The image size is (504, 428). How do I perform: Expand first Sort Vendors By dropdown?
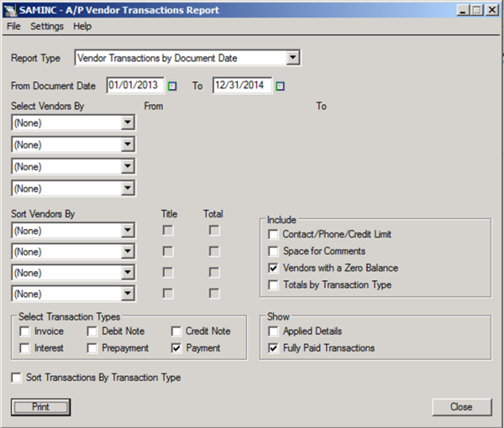coord(128,230)
